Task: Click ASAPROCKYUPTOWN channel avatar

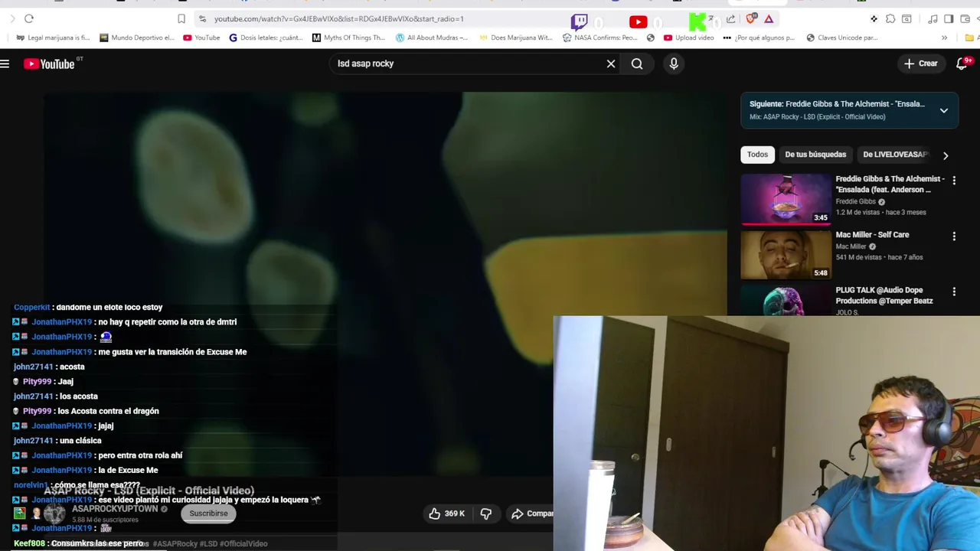Action: (x=54, y=514)
